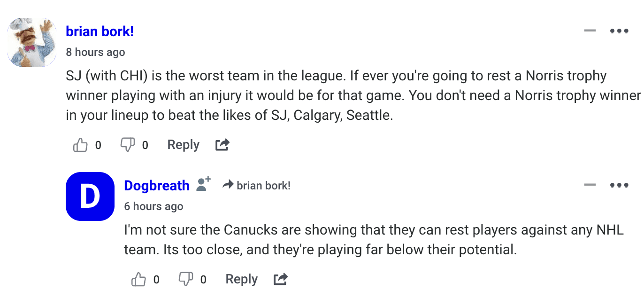Collapse brian bork!'s comment thread
Image resolution: width=644 pixels, height=298 pixels.
(x=590, y=31)
